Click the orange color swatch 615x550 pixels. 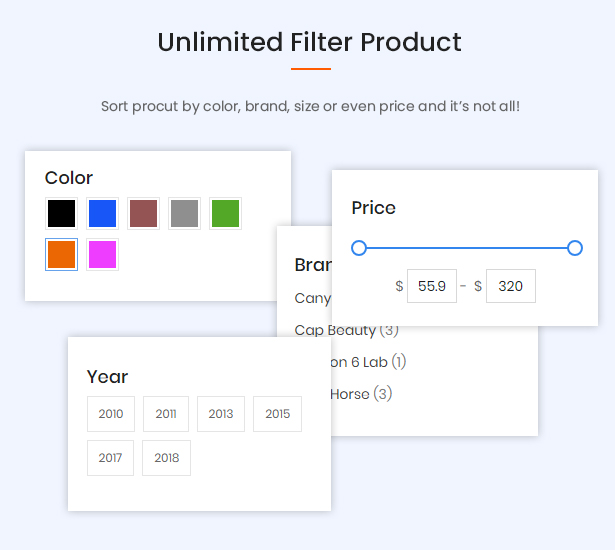click(61, 254)
